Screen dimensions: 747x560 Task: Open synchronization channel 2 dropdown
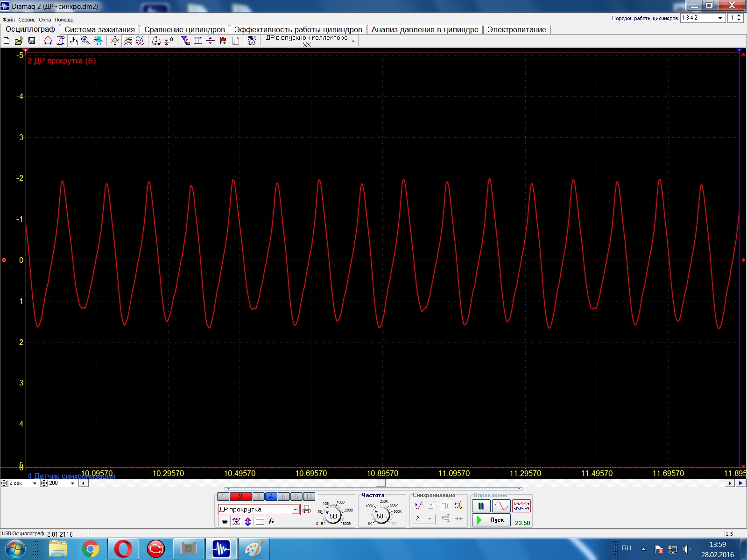424,518
